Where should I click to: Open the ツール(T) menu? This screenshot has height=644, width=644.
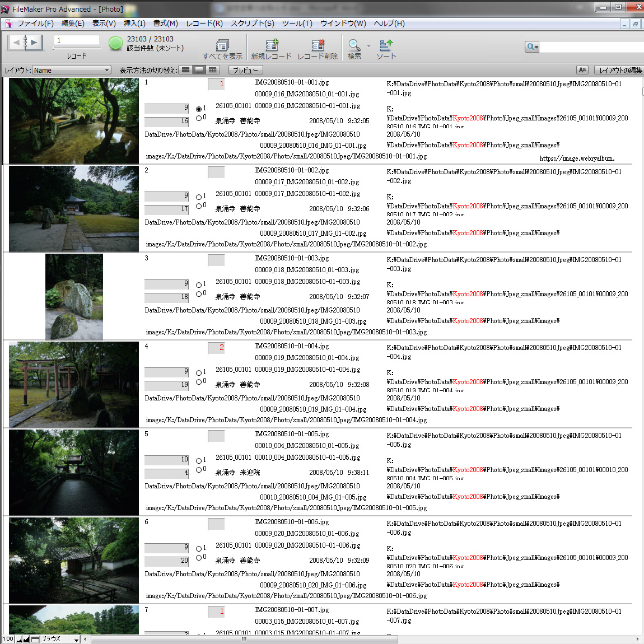pyautogui.click(x=297, y=24)
